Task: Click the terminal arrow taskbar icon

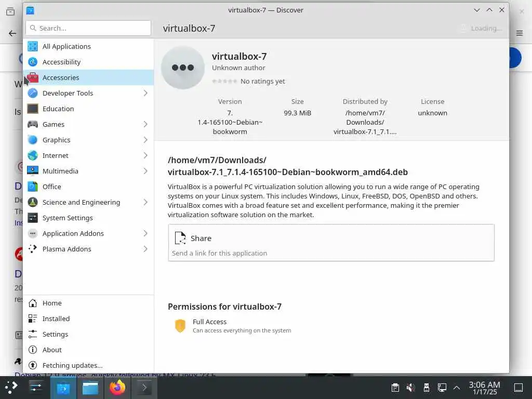Action: click(144, 388)
